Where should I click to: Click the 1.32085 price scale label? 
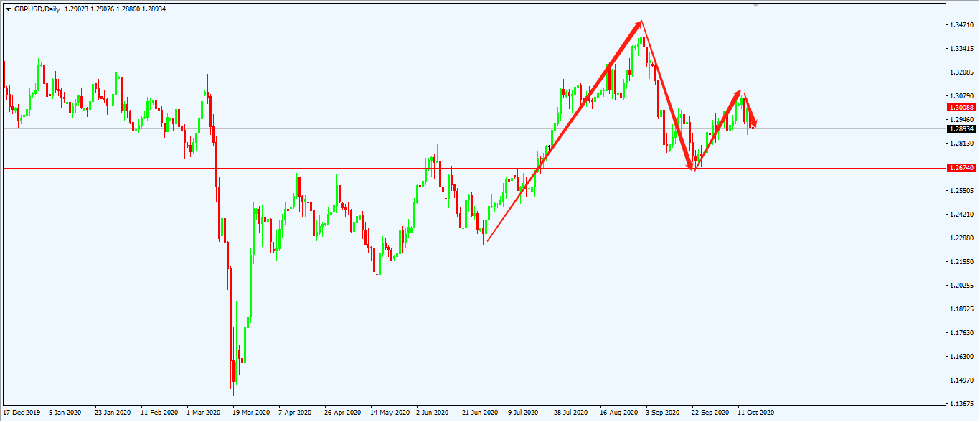[961, 72]
